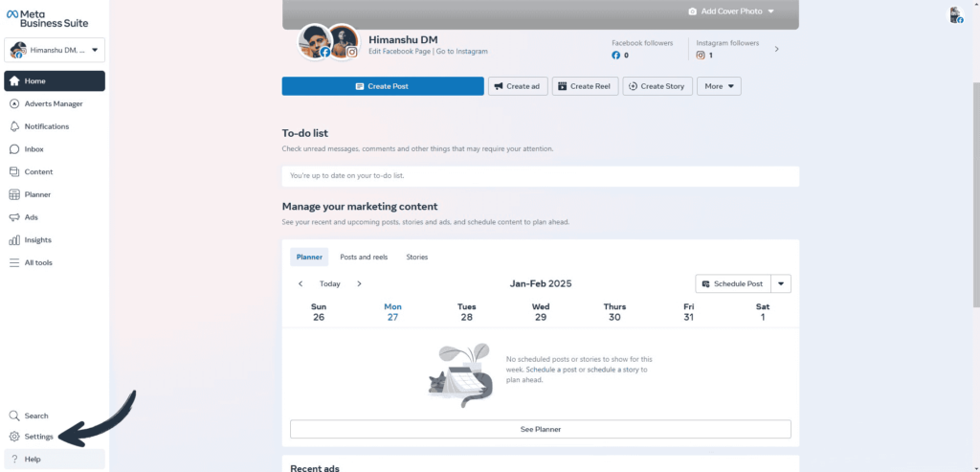Switch to the Stories tab
Screen dimensions: 980x472
click(417, 257)
